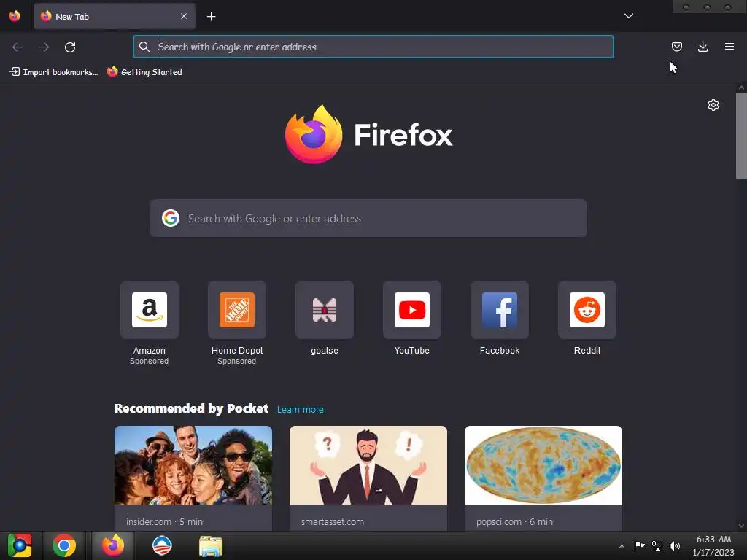Open the Firefox application menu
This screenshot has height=560, width=747.
tap(729, 47)
